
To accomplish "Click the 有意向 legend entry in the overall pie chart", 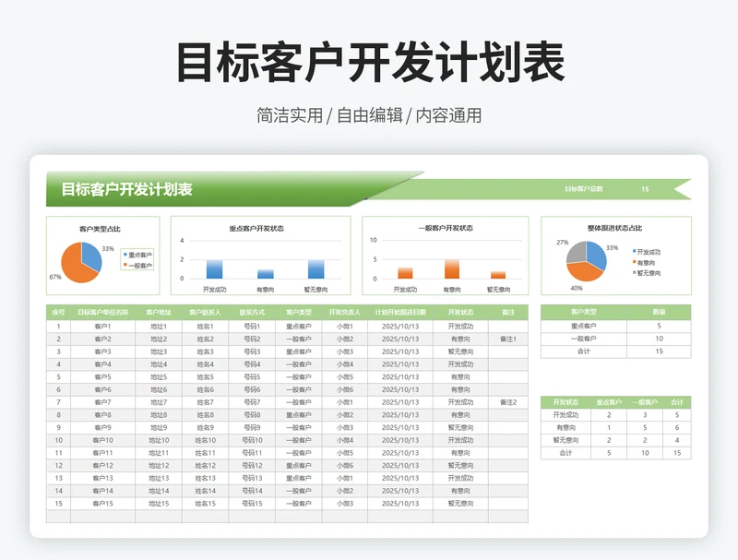I will (644, 263).
